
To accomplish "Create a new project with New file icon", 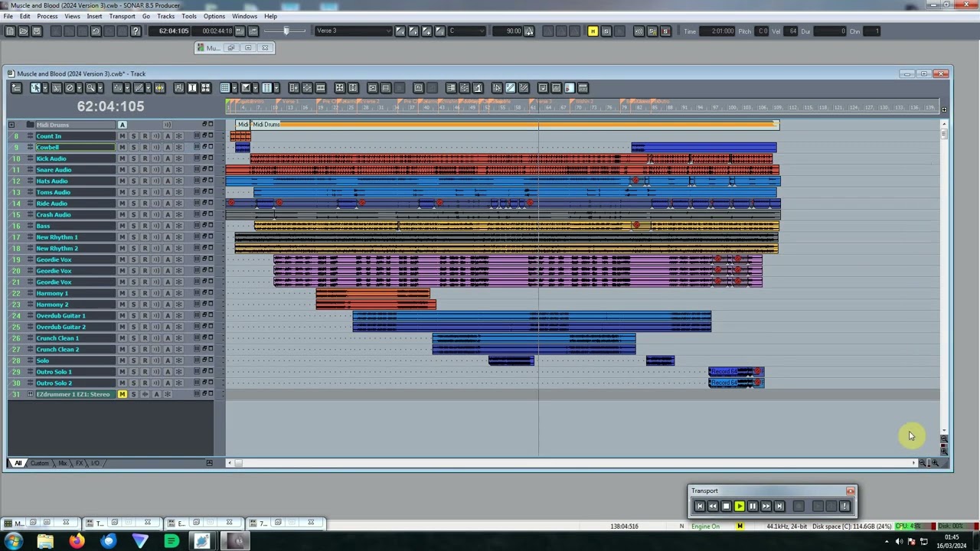I will click(10, 31).
